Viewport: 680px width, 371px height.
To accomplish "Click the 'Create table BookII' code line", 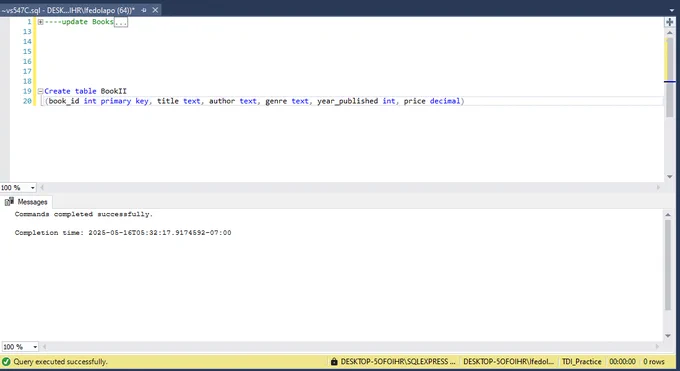I will [85, 91].
